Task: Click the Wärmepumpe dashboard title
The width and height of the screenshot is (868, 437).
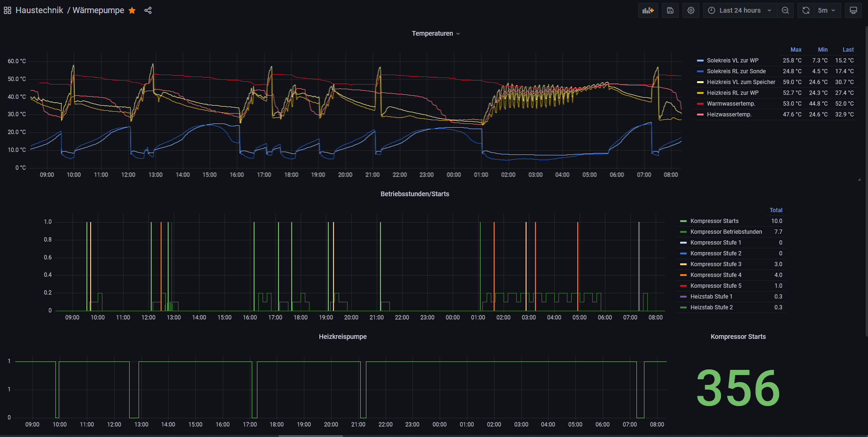Action: [x=98, y=10]
